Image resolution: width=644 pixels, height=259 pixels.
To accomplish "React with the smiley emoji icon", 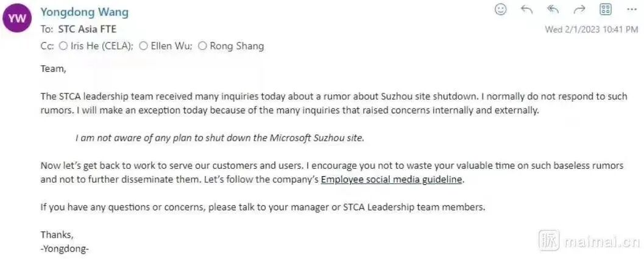I will 501,9.
